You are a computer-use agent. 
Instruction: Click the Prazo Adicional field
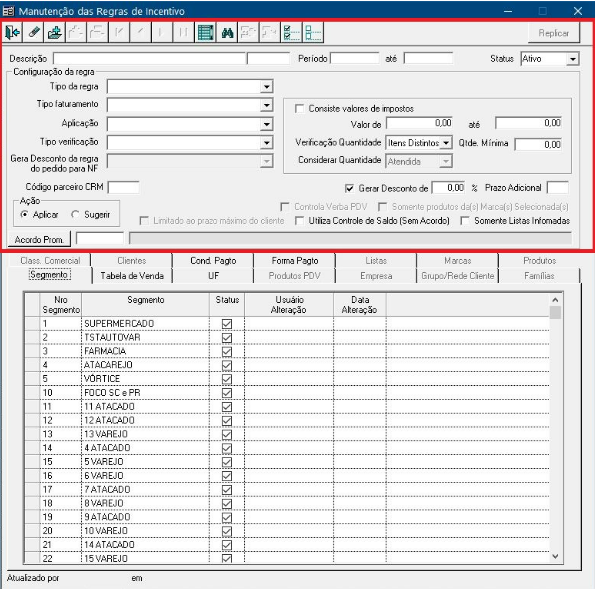point(557,188)
